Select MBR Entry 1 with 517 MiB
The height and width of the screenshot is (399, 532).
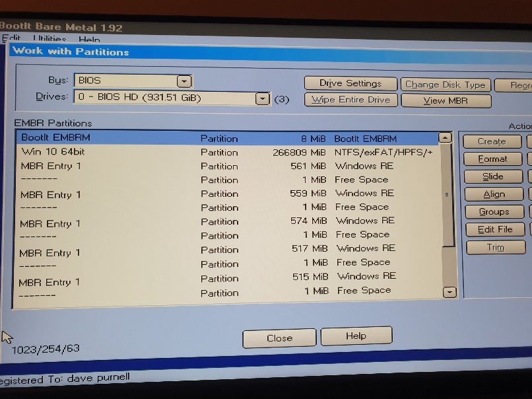pyautogui.click(x=228, y=250)
